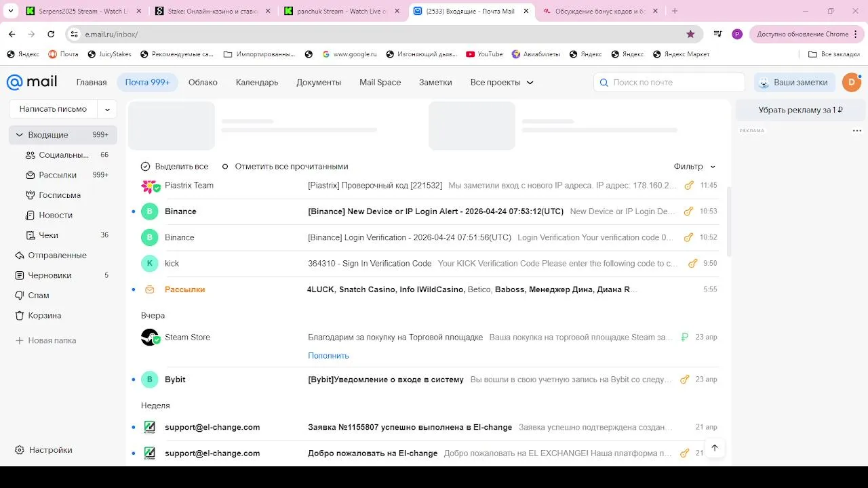Image resolution: width=868 pixels, height=488 pixels.
Task: Click the ruble icon on the Steam Store email
Action: tap(684, 337)
